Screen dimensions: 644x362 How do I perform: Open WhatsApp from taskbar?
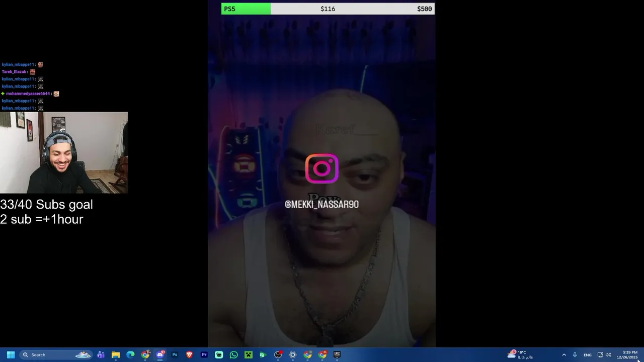pyautogui.click(x=233, y=354)
